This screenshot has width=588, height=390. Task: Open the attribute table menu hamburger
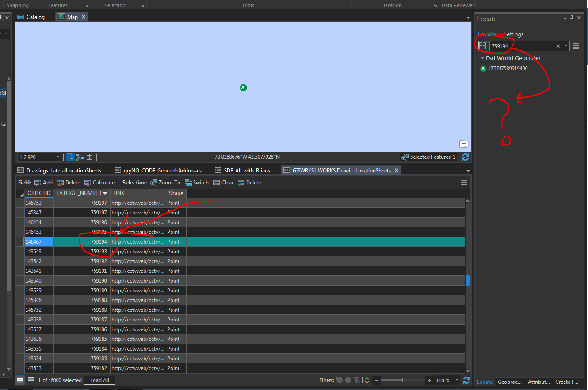tap(464, 183)
